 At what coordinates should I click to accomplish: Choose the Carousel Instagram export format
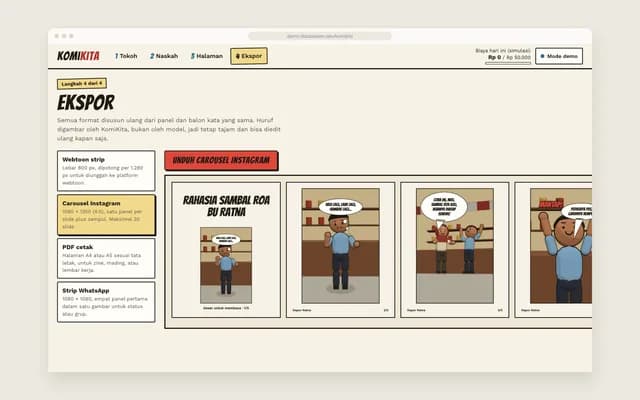(106, 215)
